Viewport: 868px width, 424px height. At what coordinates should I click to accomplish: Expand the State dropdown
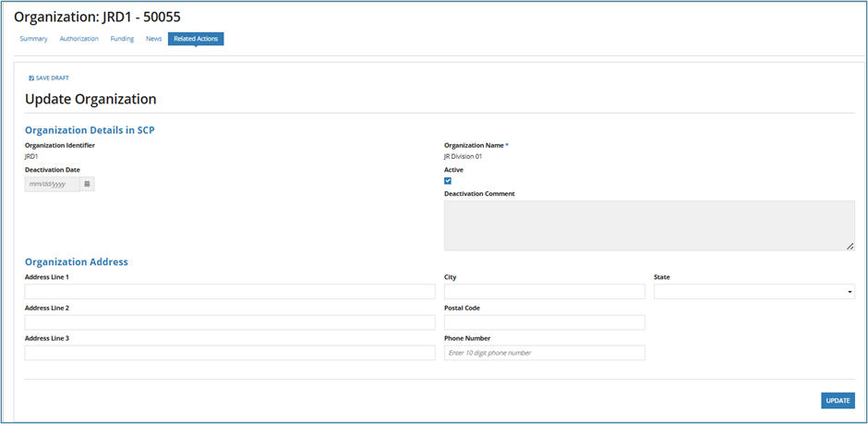[753, 292]
